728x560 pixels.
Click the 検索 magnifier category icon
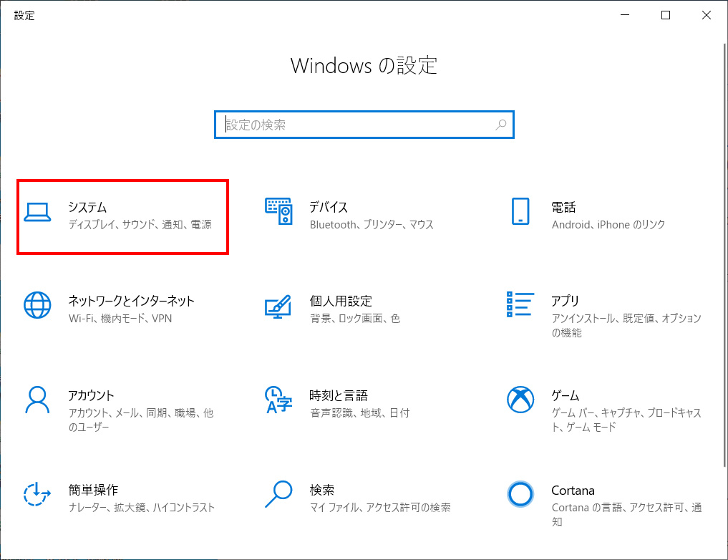click(278, 494)
